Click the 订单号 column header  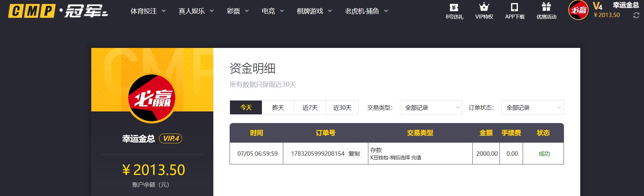(x=325, y=133)
